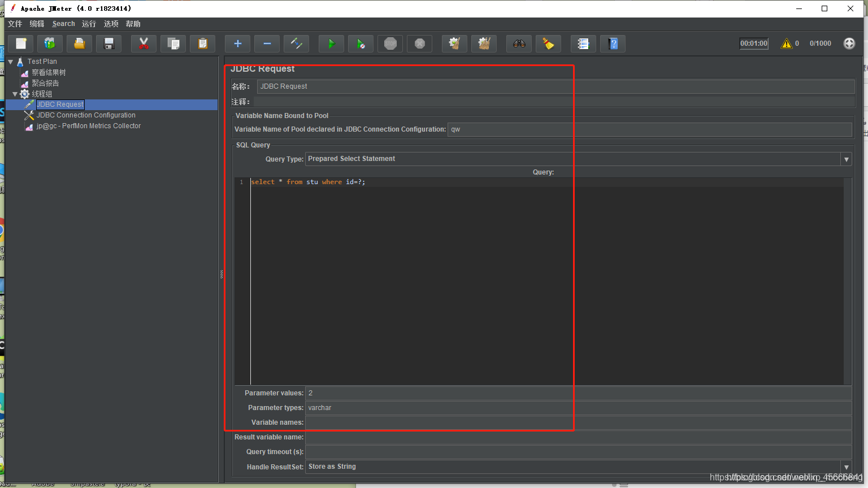Click the Paste clipboard icon
The height and width of the screenshot is (488, 868).
(203, 43)
